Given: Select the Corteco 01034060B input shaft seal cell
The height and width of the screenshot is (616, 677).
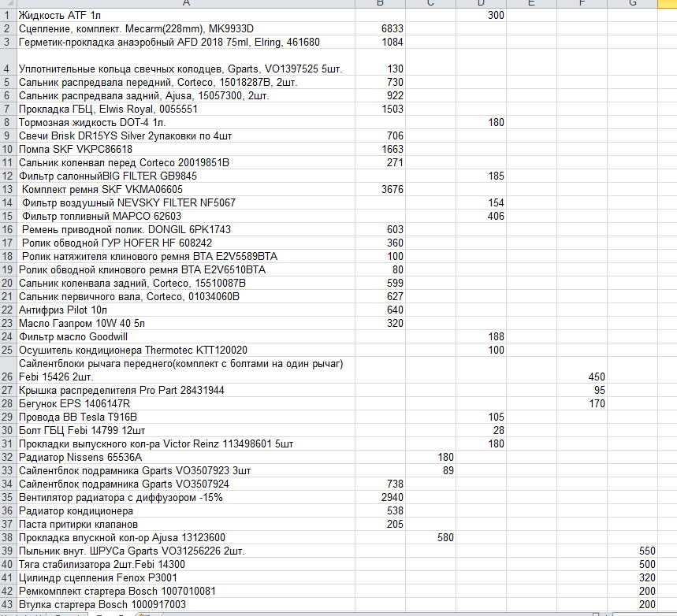Looking at the screenshot, I should point(186,296).
